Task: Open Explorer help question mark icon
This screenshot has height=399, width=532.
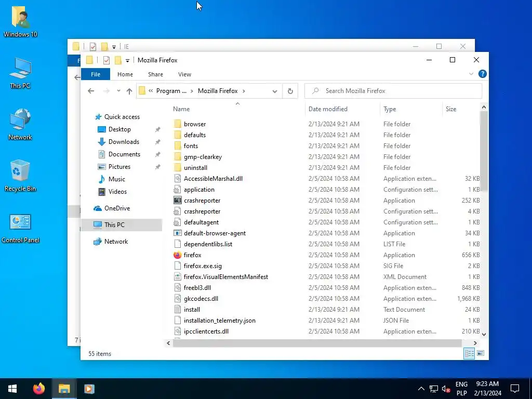Action: click(x=482, y=74)
